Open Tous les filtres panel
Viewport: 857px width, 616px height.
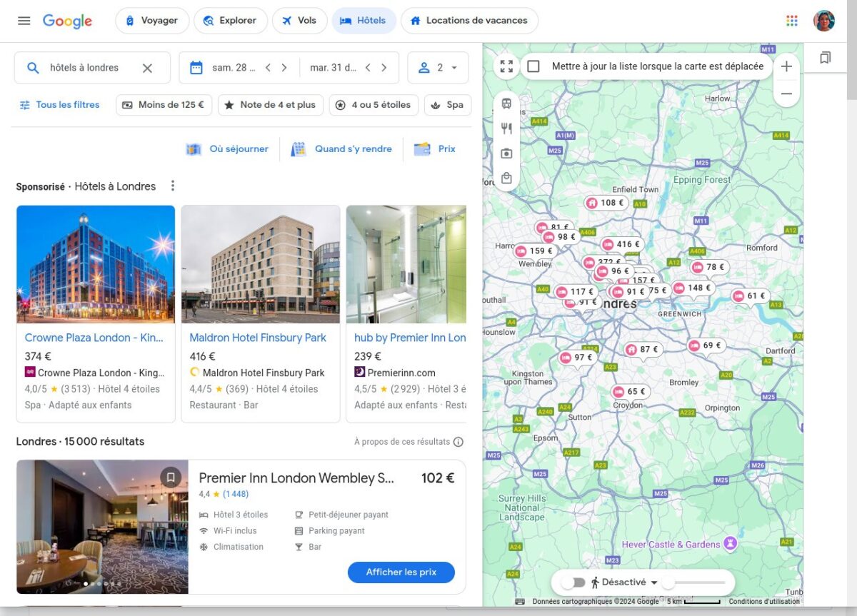(59, 105)
